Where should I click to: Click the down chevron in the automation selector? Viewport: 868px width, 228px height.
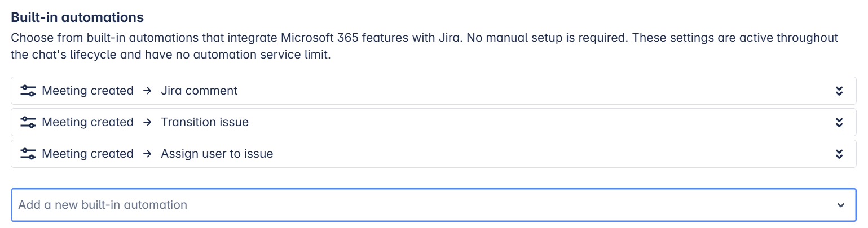coord(841,205)
